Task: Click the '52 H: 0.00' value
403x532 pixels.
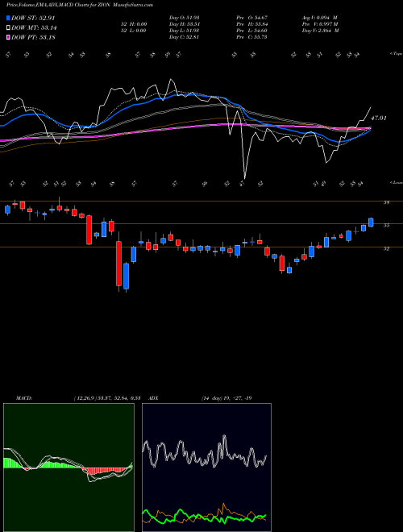Action: 134,24
